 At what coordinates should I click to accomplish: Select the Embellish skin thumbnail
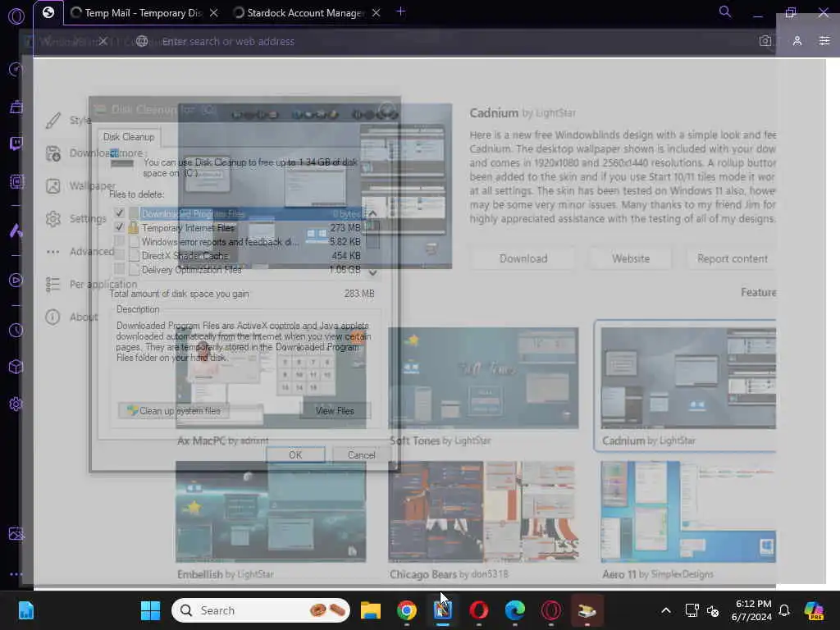(x=271, y=512)
